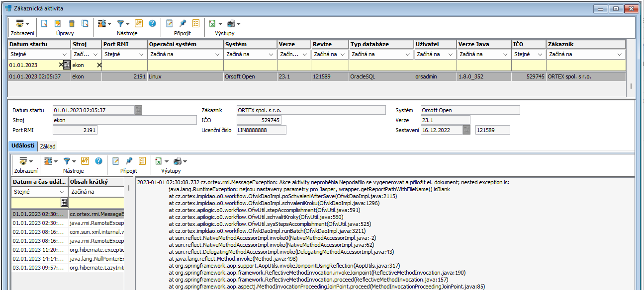This screenshot has height=290, width=644.
Task: Select the Události tab
Action: tap(22, 146)
